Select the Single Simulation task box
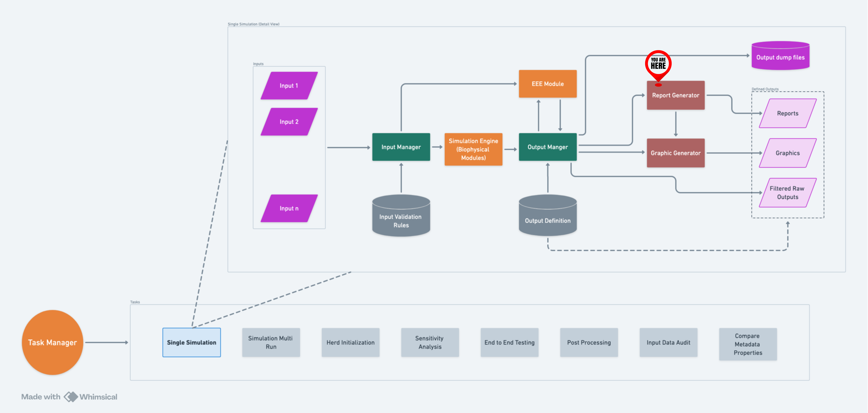 (191, 342)
